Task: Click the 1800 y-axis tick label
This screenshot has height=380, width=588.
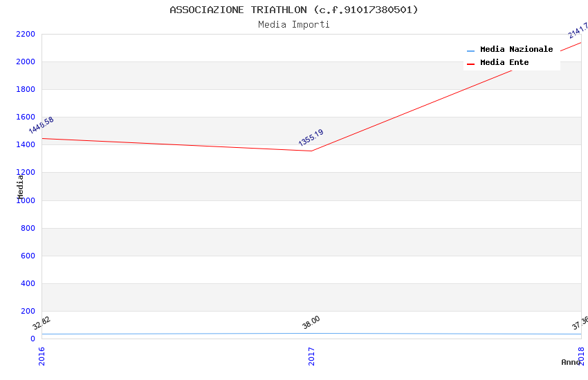Action: 26,90
